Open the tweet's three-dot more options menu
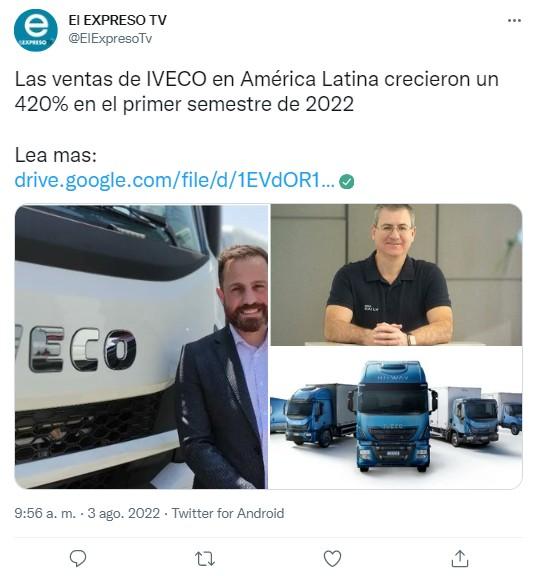Viewport: 538px width, 576px height. (514, 21)
